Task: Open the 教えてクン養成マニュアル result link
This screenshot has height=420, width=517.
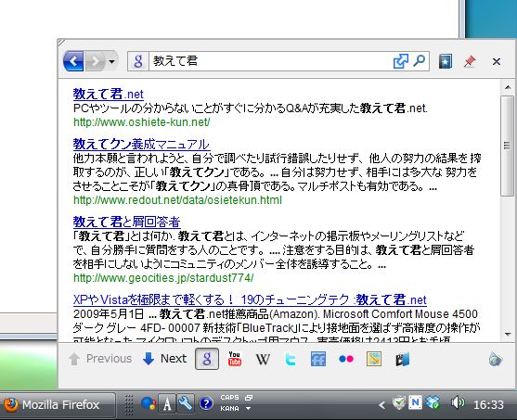Action: click(x=141, y=145)
